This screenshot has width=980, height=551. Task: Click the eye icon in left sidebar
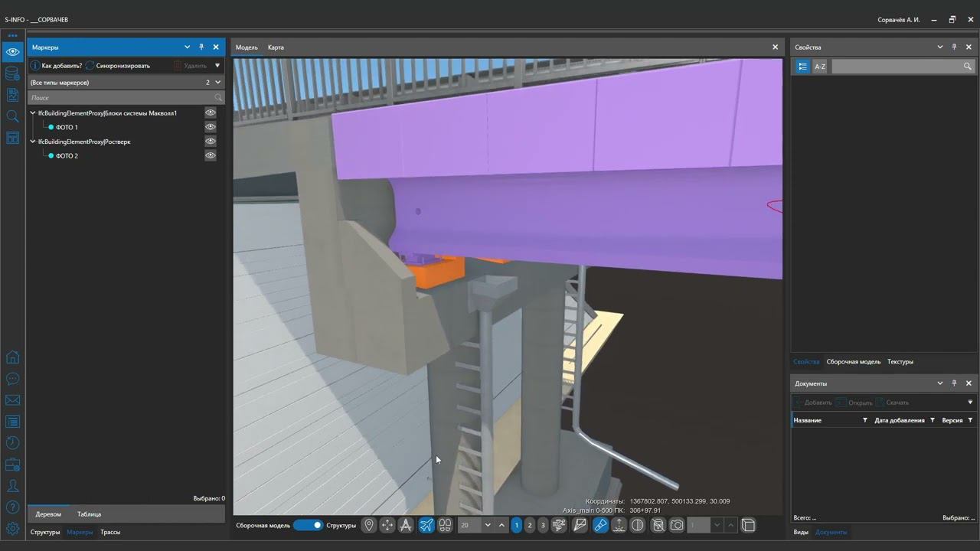[12, 52]
